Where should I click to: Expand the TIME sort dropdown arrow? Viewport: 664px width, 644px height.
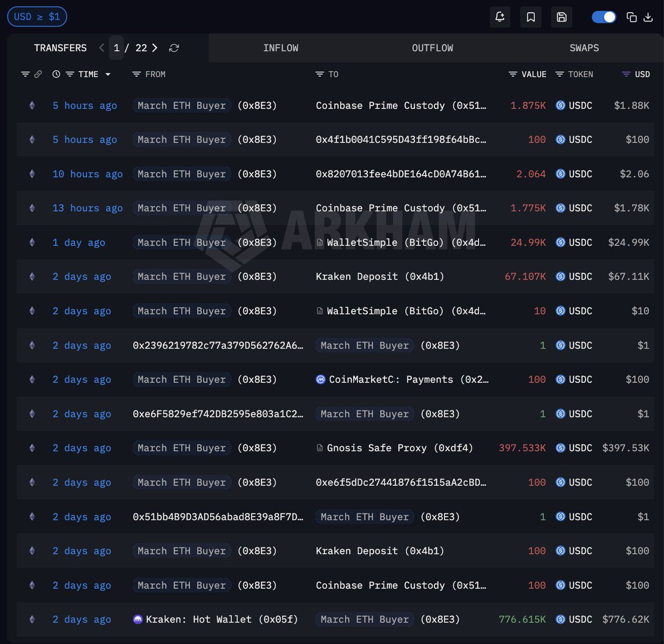point(108,74)
